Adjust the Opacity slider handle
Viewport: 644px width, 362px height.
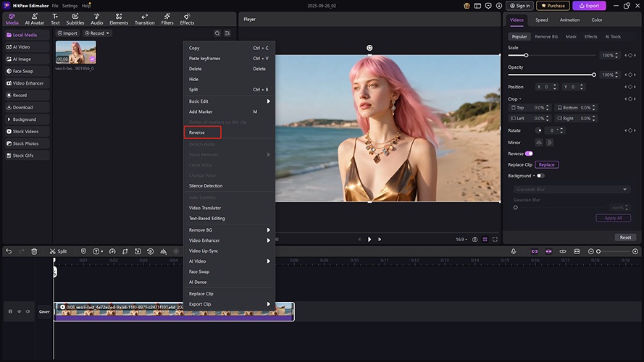593,75
